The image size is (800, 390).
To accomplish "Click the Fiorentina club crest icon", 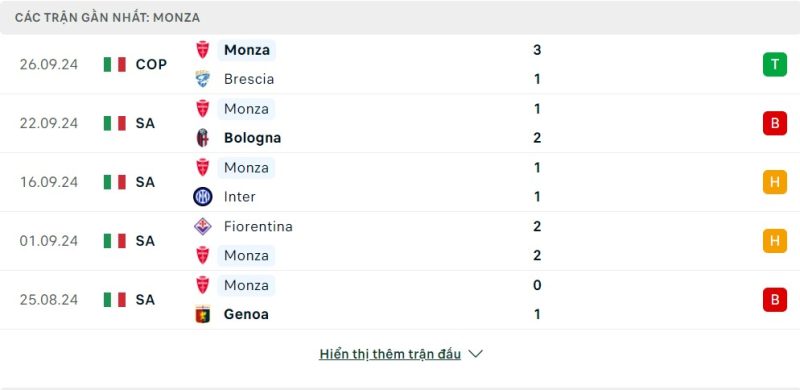I will tap(203, 226).
